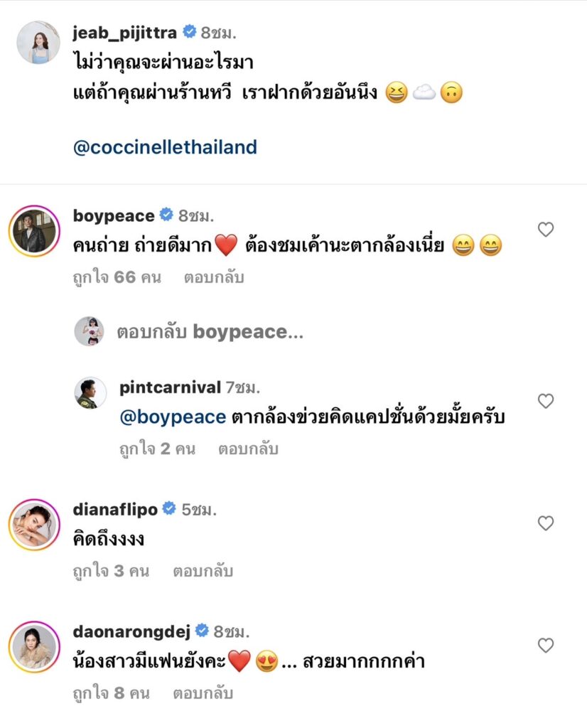This screenshot has height=728, width=587.
Task: Like boypeace's comment with the heart
Action: tap(545, 230)
